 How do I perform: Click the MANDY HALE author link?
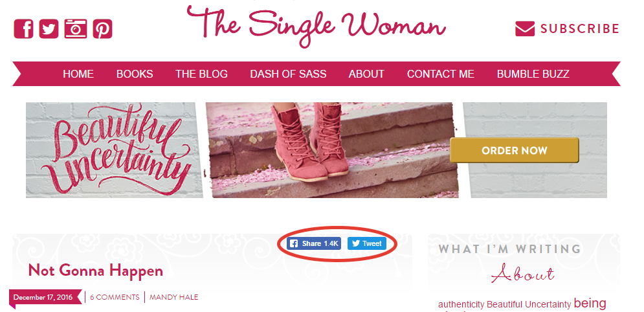coord(173,297)
